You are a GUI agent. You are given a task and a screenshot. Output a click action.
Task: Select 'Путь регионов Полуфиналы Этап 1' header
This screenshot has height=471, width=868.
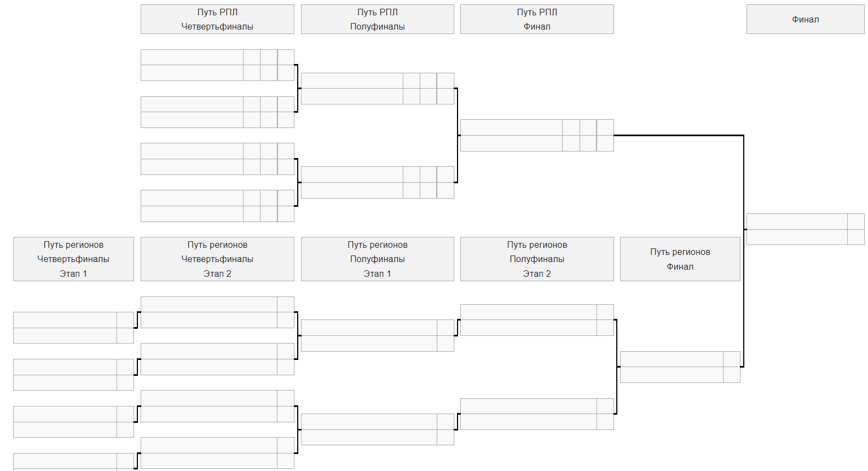pyautogui.click(x=377, y=259)
